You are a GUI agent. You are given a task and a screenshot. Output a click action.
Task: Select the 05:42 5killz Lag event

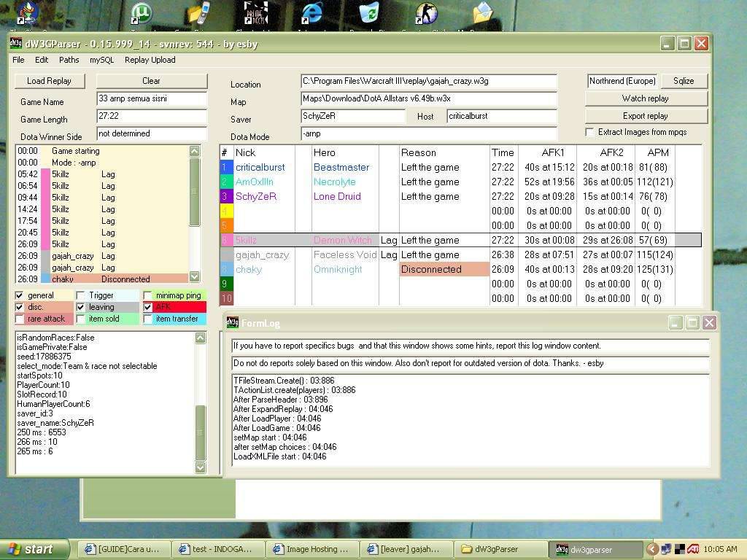pos(102,174)
